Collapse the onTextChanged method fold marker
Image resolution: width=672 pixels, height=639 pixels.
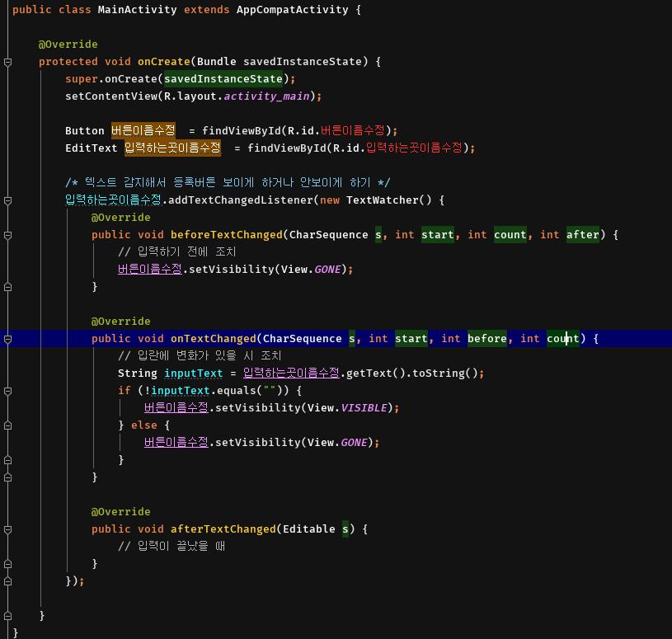coord(7,339)
